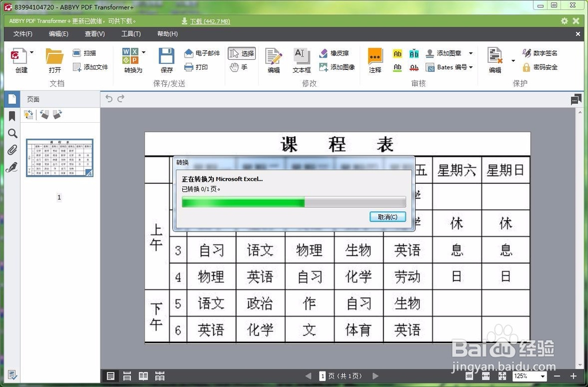Click 添加文件 (Add file)
Viewport: 588px width, 387px height.
(x=91, y=67)
